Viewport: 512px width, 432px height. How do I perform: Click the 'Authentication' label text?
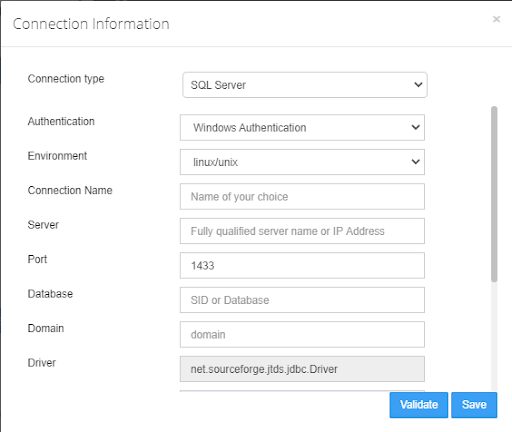tap(61, 121)
